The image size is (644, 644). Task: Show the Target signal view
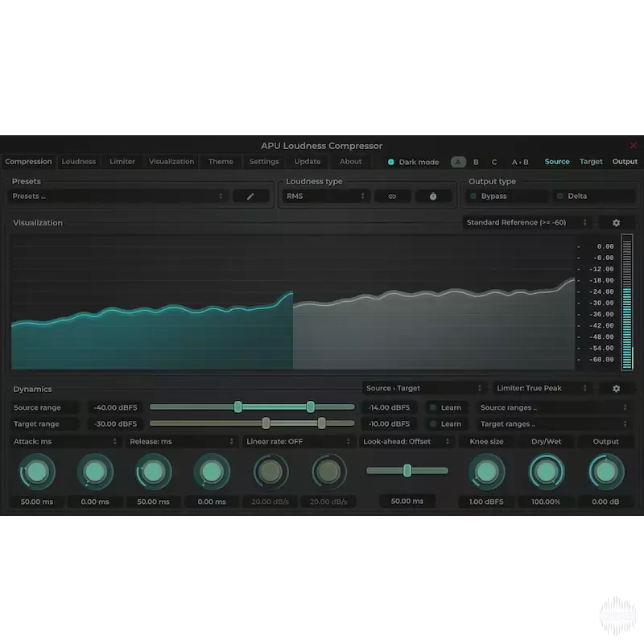[591, 162]
